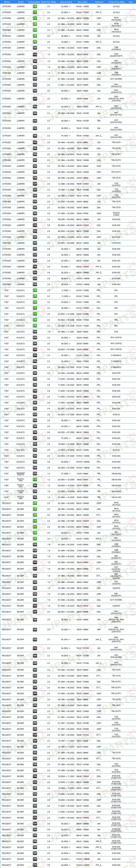Click the ON icon in Jumper 2.2 02.2002 -> 06.2006 row
This screenshot has height=868, width=136.
pos(35,113)
